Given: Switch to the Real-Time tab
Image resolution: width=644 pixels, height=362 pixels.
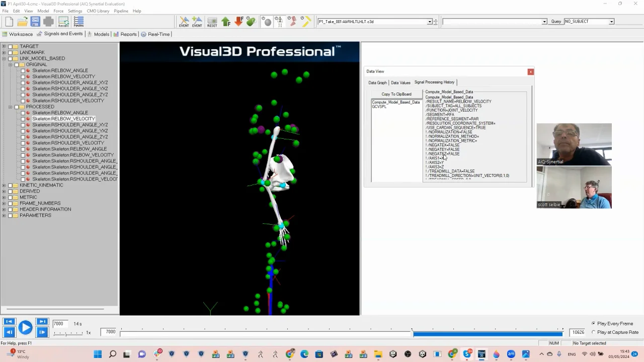Looking at the screenshot, I should point(155,34).
